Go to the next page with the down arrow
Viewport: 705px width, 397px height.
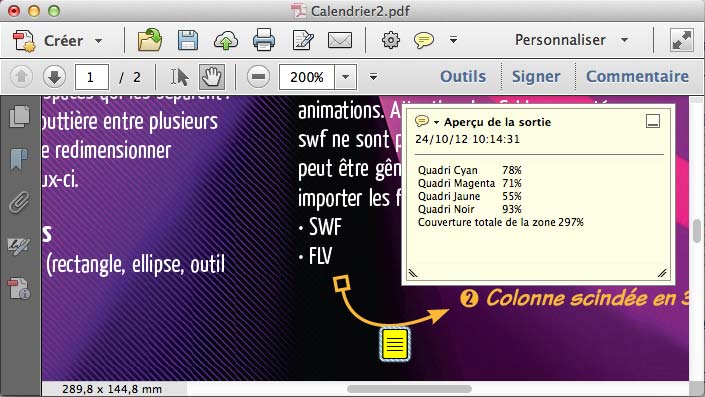point(54,77)
